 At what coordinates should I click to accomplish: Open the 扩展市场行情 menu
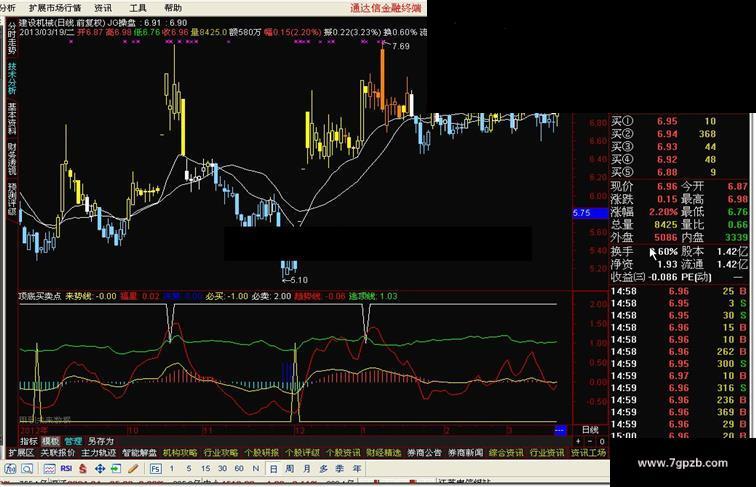[x=55, y=8]
